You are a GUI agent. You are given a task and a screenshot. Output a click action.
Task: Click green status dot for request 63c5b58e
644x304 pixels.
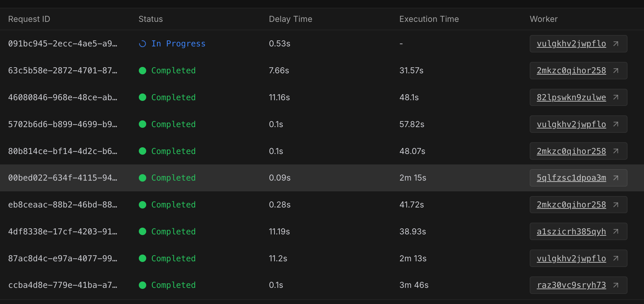[x=143, y=71]
